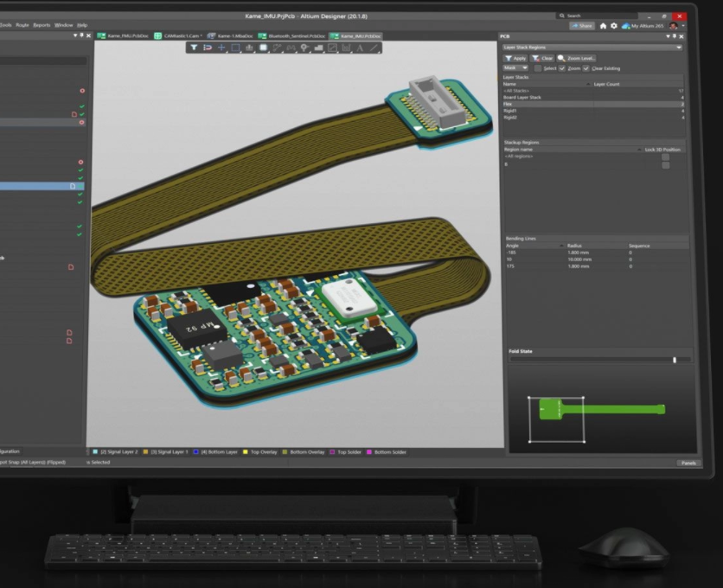Close the left Projects panel
The width and height of the screenshot is (723, 588).
pyautogui.click(x=88, y=35)
